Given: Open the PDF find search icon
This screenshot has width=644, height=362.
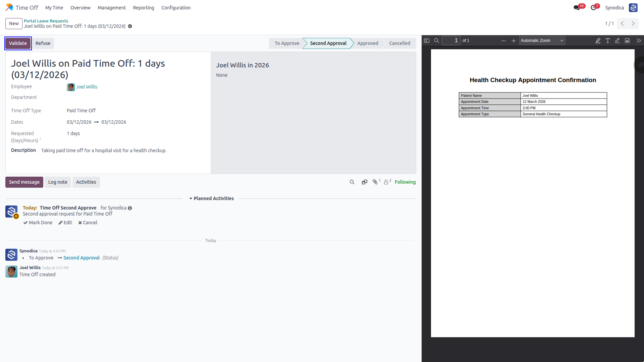Looking at the screenshot, I should [437, 41].
